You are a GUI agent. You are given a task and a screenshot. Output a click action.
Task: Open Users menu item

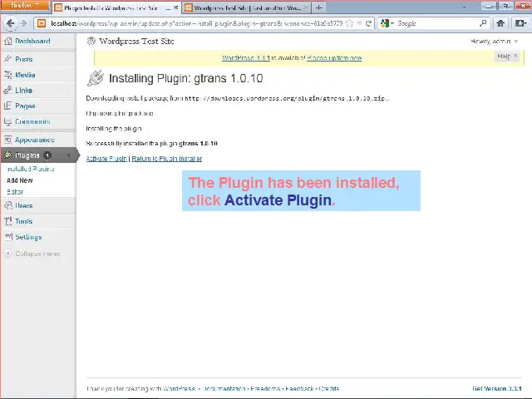click(x=24, y=205)
